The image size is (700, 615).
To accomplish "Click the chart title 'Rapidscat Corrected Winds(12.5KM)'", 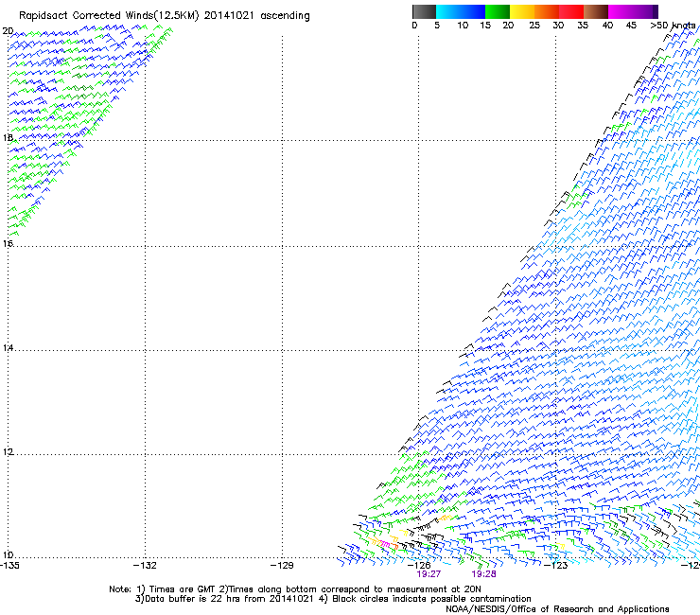I will point(109,16).
